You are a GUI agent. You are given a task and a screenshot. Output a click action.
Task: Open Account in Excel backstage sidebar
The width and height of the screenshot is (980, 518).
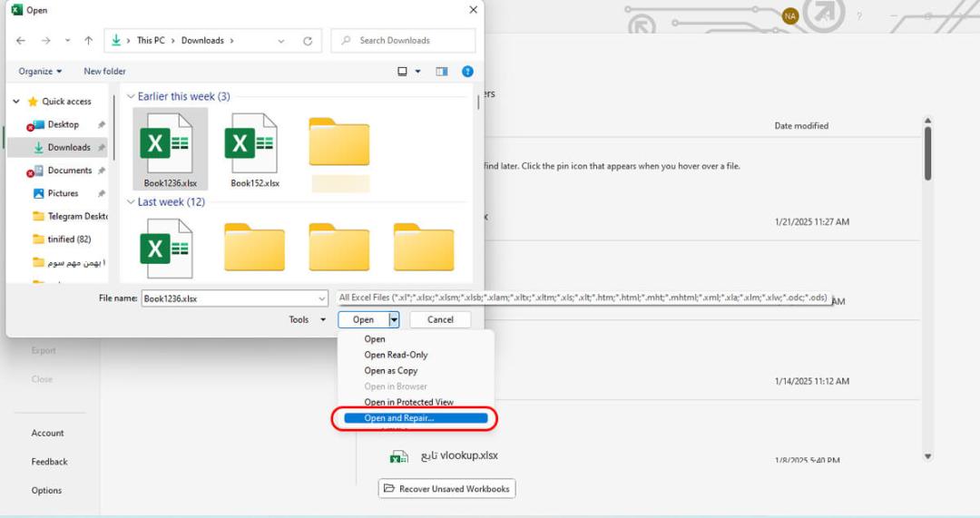click(47, 433)
